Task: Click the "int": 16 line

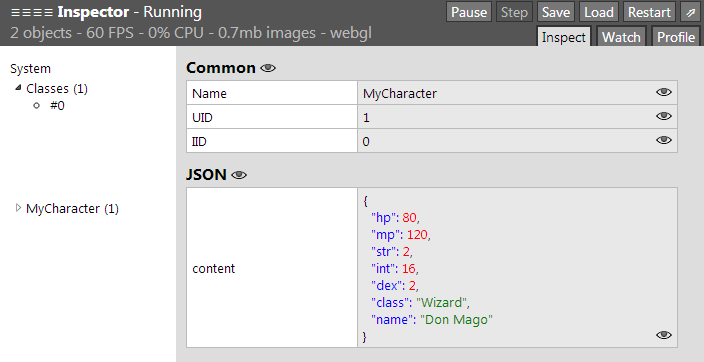Action: click(x=395, y=269)
